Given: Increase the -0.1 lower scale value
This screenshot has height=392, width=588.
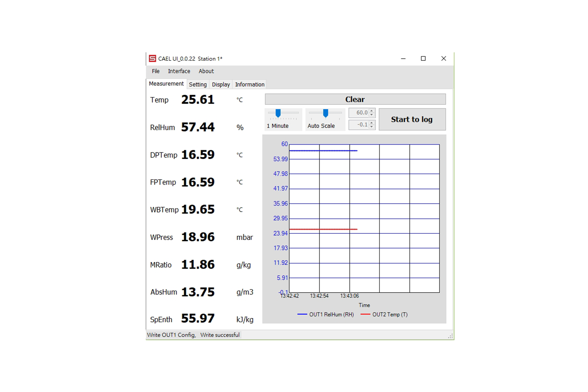Looking at the screenshot, I should (x=372, y=123).
